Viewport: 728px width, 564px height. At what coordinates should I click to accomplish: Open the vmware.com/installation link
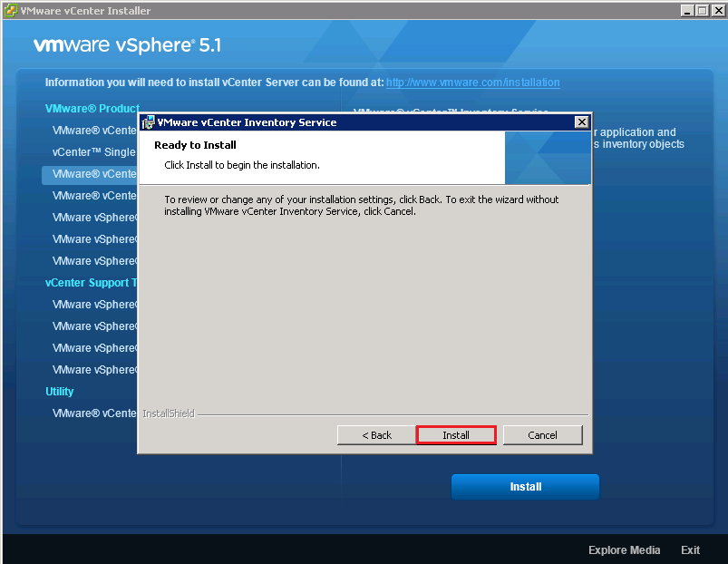point(472,83)
